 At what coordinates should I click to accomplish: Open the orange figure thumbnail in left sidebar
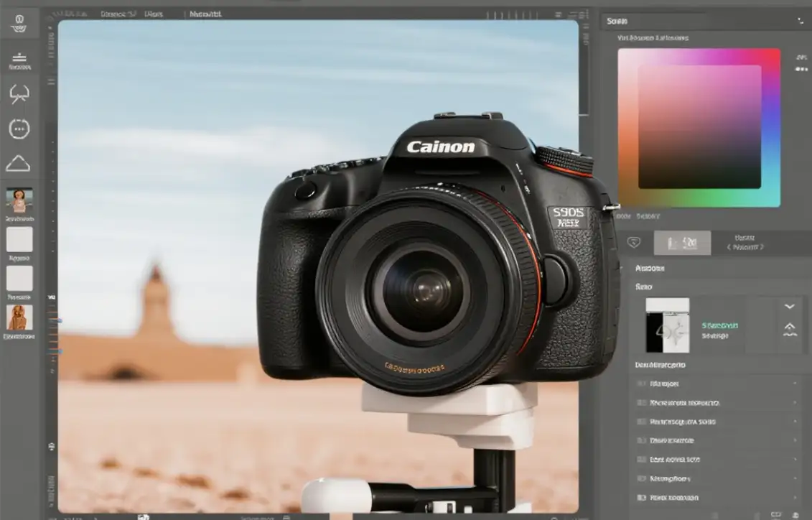[19, 317]
